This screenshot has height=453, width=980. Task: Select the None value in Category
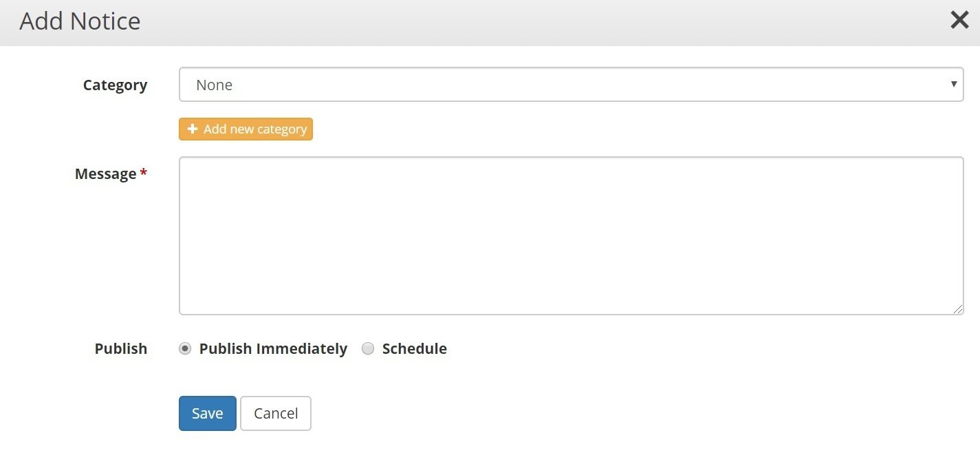coord(214,85)
